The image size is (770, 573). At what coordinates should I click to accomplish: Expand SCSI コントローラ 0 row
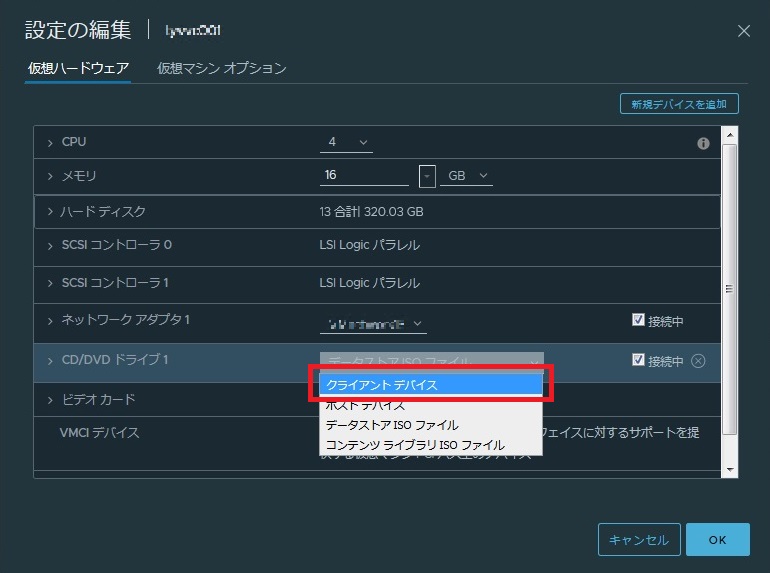50,246
